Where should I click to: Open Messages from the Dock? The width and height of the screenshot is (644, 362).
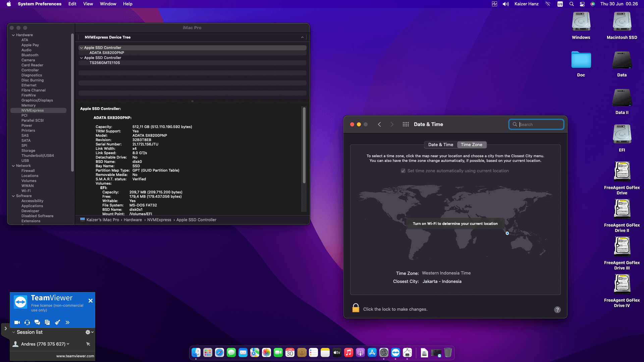point(231,353)
